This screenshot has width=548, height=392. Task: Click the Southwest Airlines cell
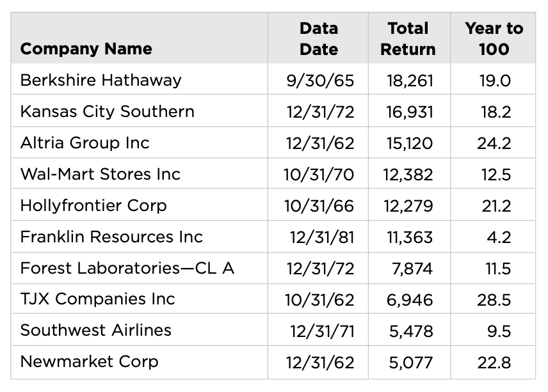click(96, 331)
